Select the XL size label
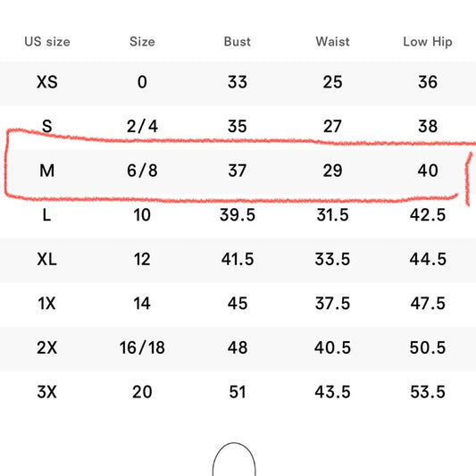 [47, 259]
